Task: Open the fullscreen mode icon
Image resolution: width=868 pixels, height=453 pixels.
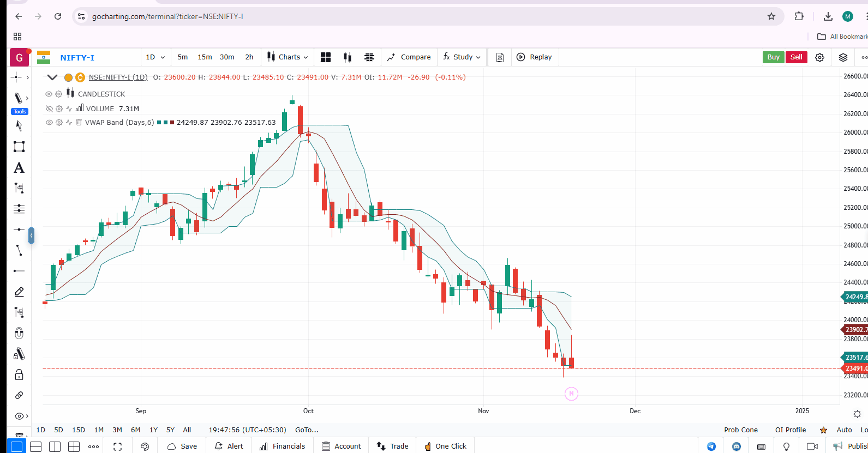Action: point(118,446)
